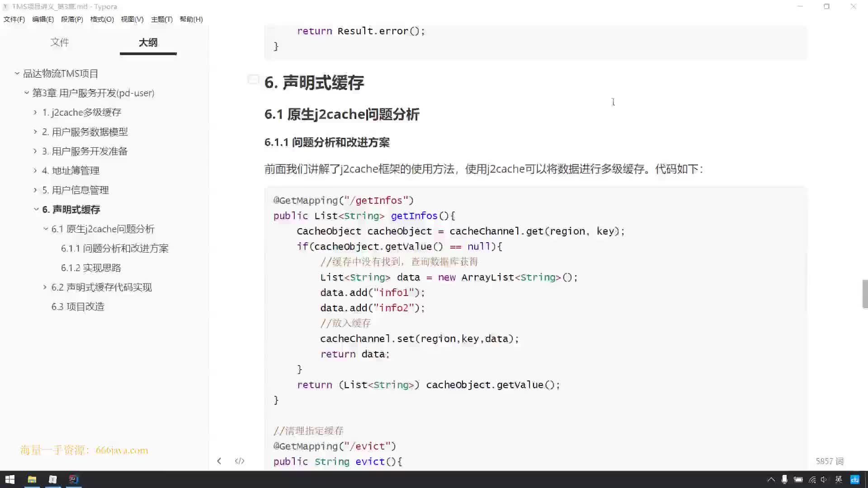Collapse sidebar with the left arrow icon

pyautogui.click(x=219, y=461)
